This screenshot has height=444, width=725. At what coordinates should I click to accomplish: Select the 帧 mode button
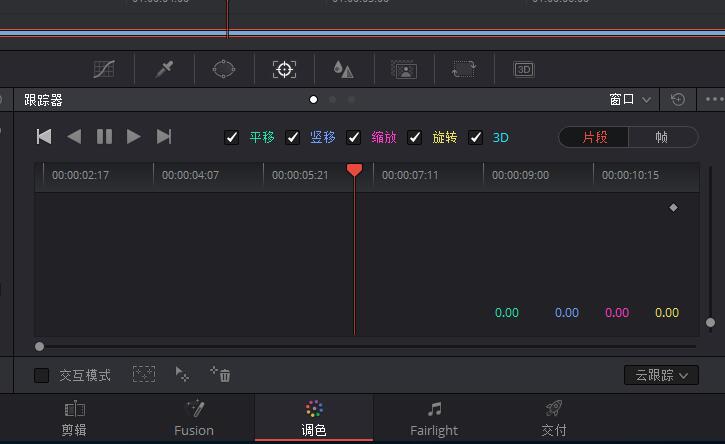point(662,137)
